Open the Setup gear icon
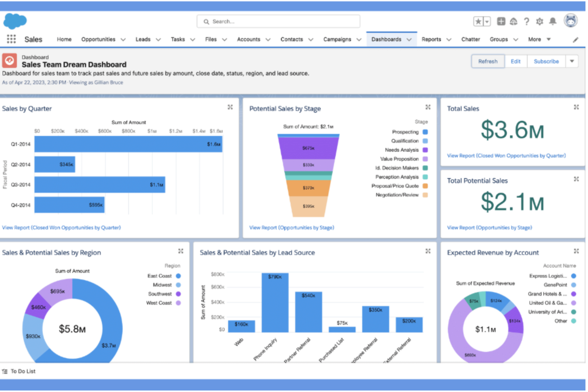 pos(540,21)
